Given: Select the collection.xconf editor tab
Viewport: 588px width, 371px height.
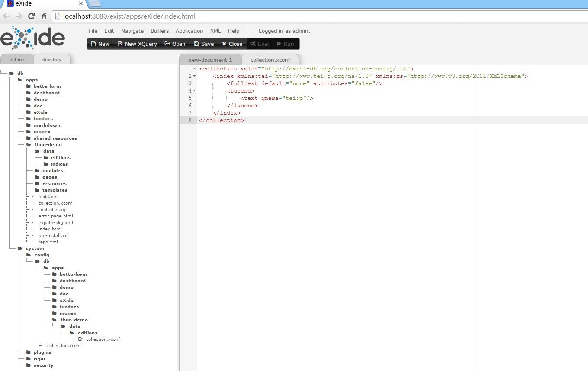Looking at the screenshot, I should 270,60.
